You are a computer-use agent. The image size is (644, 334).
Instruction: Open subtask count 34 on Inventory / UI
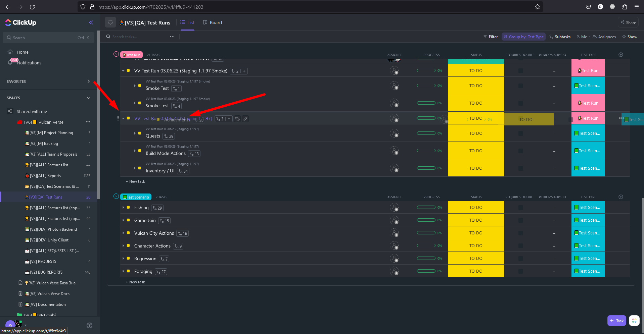click(x=183, y=171)
